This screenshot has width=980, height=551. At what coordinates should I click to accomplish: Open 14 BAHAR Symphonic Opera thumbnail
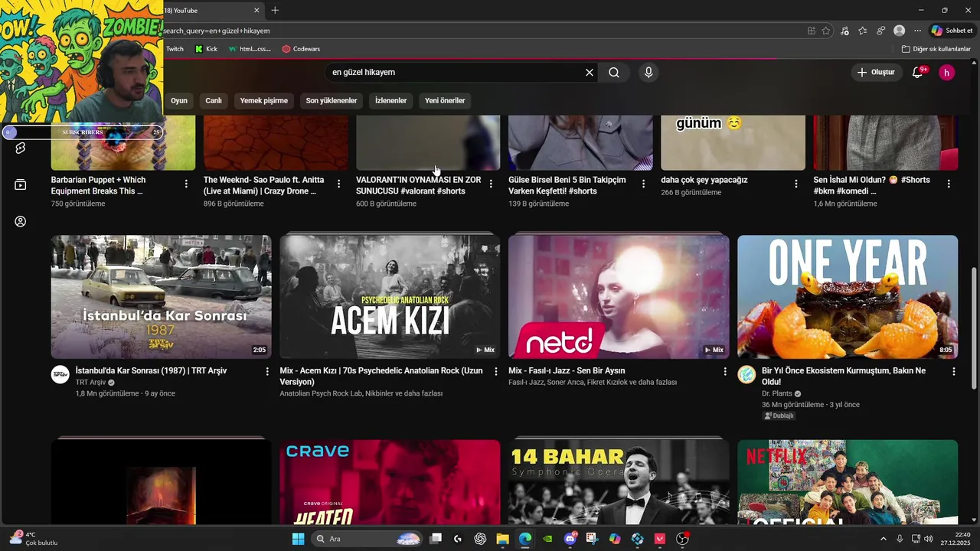point(619,482)
